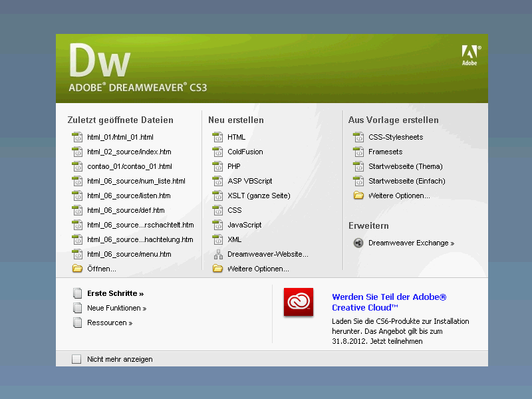
Task: Click file icon beside html_06_source/def.htm
Action: point(77,210)
